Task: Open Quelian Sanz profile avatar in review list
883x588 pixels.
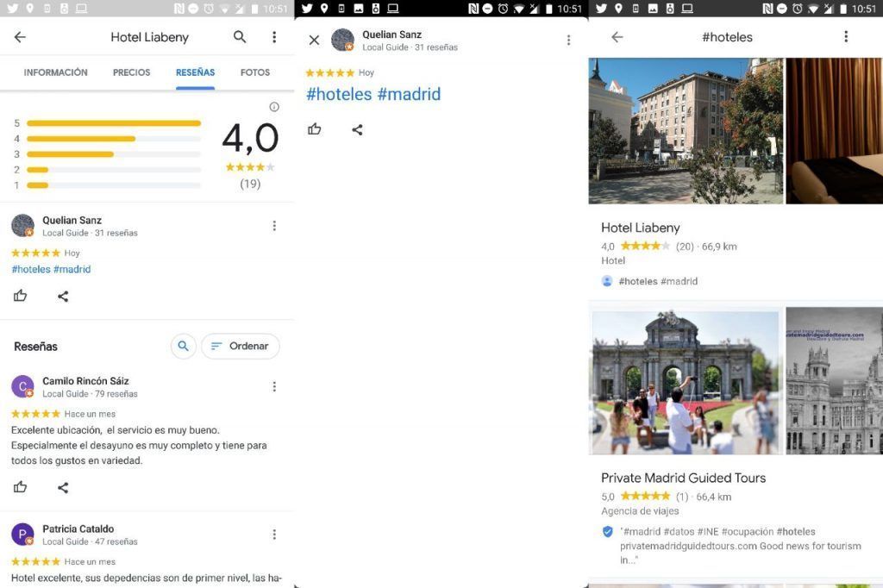Action: coord(23,225)
